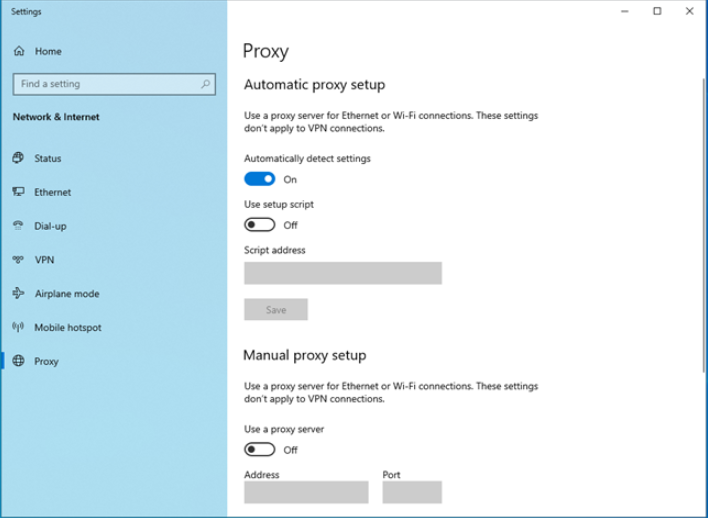Go to Dial-up settings label
The height and width of the screenshot is (518, 708).
(51, 226)
